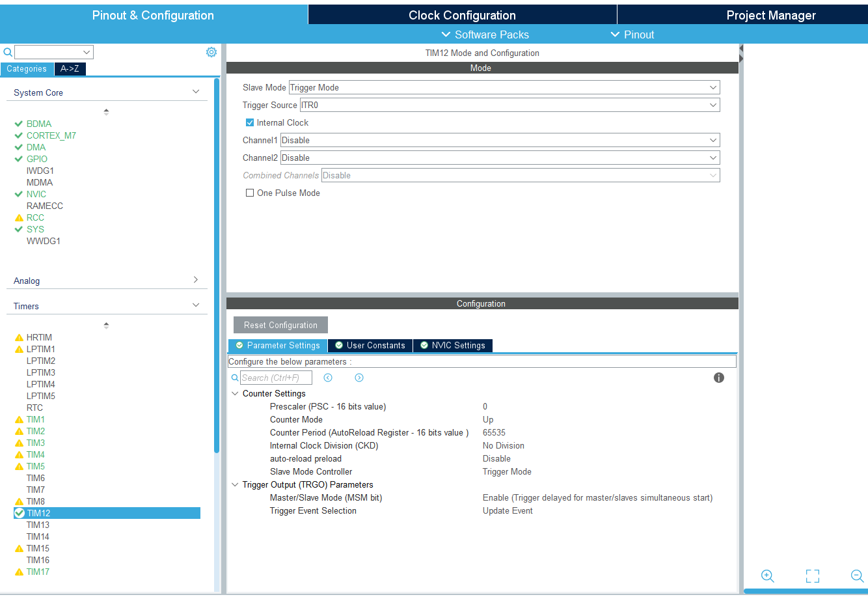Open the Trigger Source dropdown
The image size is (868, 597).
tap(509, 105)
